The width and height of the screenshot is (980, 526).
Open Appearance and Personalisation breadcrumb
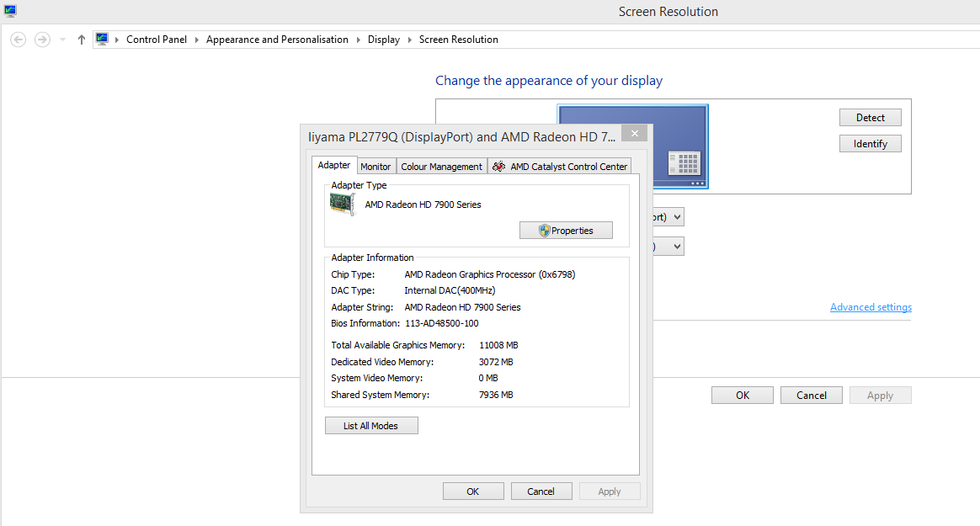277,40
